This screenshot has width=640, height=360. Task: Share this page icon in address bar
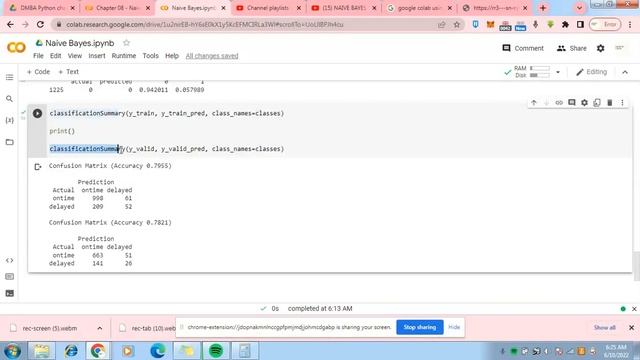click(442, 24)
